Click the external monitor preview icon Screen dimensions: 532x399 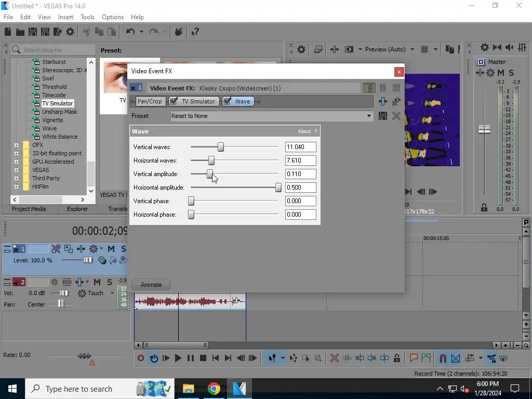tap(318, 49)
